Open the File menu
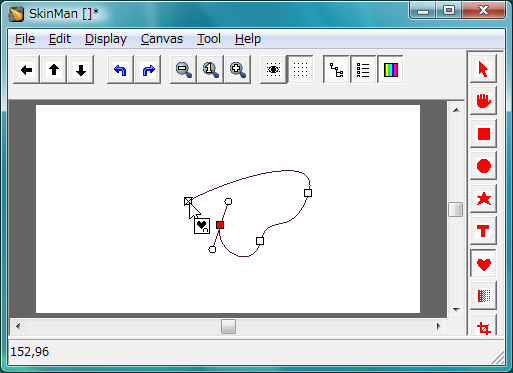 click(x=25, y=39)
